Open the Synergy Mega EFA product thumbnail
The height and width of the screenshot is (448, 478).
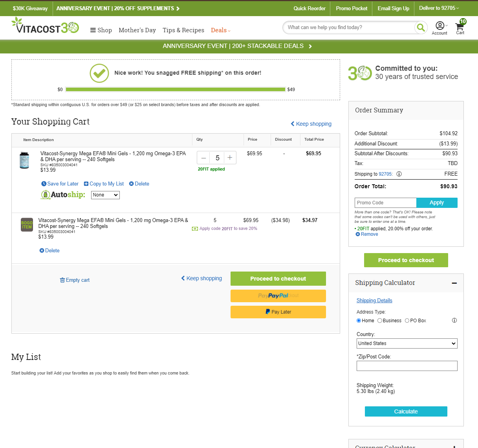tap(24, 160)
